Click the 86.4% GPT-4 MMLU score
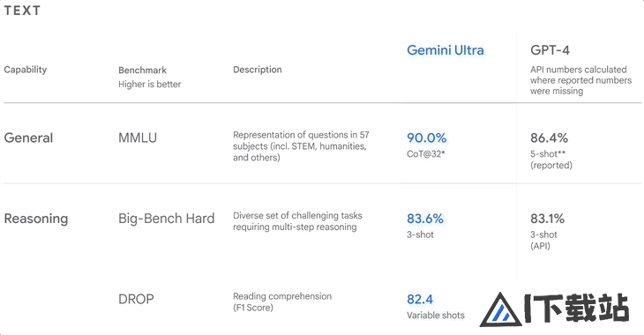 [x=549, y=138]
